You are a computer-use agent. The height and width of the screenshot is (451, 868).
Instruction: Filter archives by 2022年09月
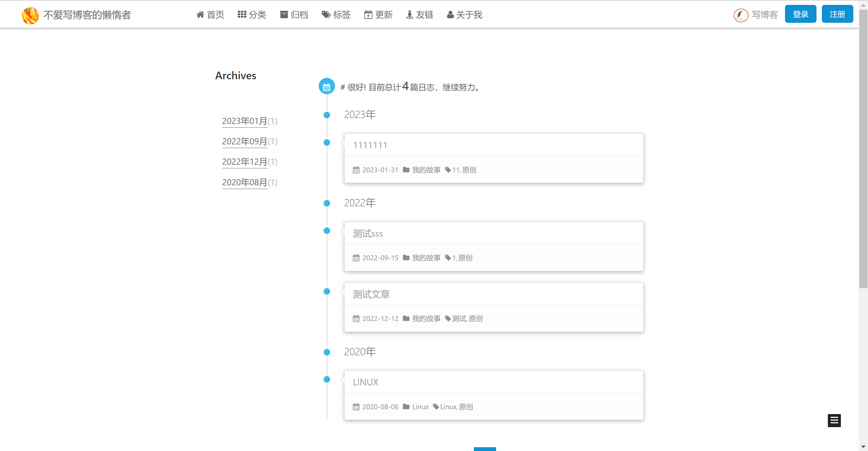pyautogui.click(x=245, y=141)
